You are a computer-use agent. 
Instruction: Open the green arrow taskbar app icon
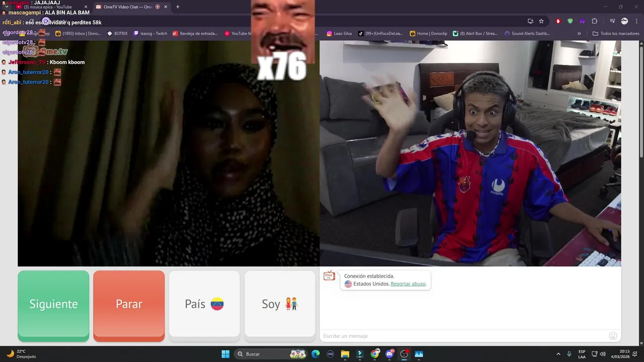(x=360, y=354)
